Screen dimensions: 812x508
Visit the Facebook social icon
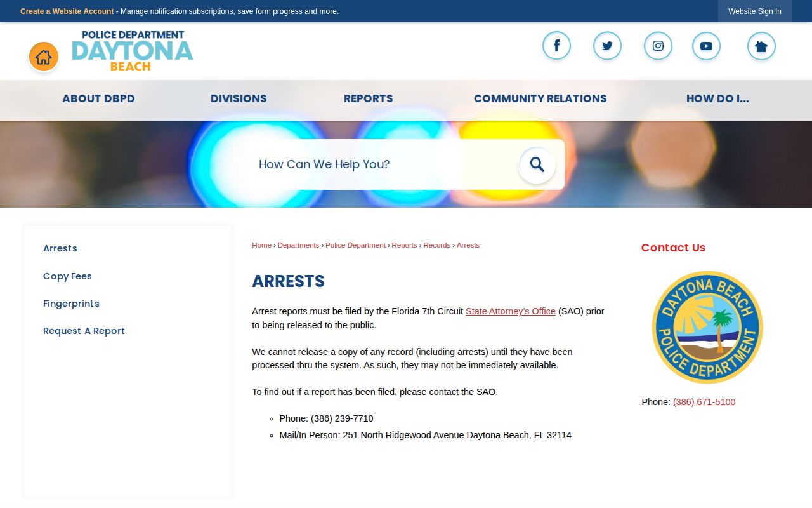556,46
